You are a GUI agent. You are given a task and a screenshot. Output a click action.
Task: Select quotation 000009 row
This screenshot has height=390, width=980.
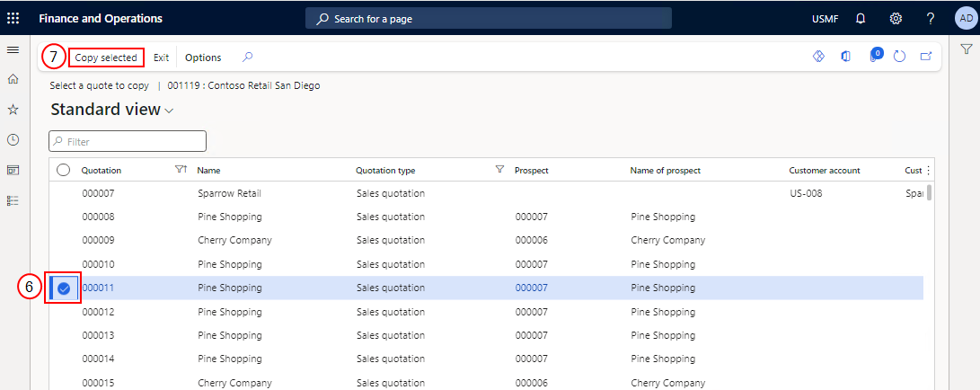486,240
